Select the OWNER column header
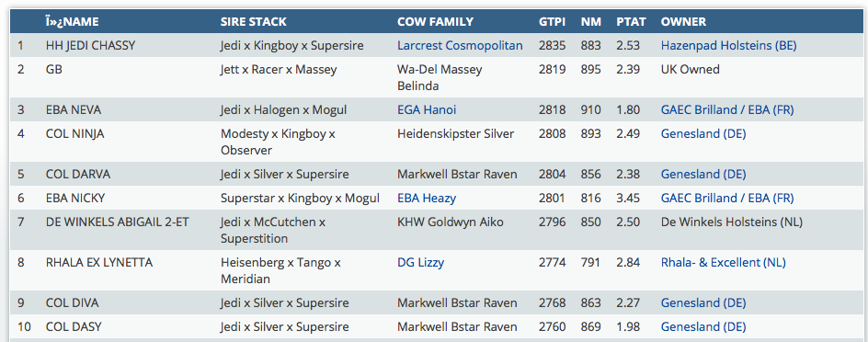Image resolution: width=868 pixels, height=342 pixels. [x=683, y=22]
